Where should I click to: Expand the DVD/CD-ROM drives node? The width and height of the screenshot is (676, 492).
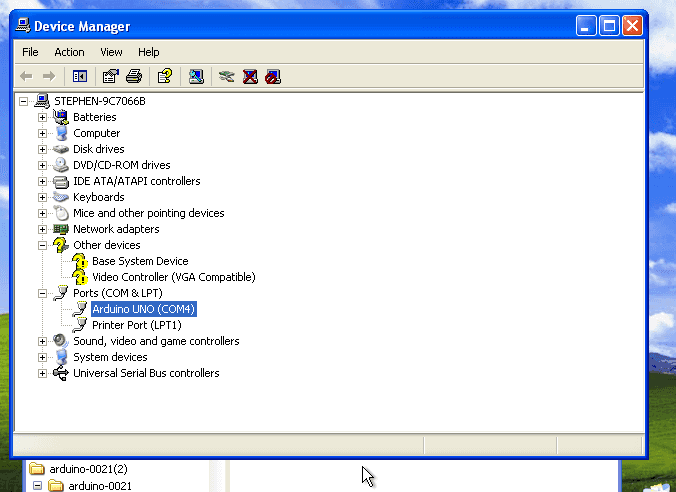(x=42, y=165)
